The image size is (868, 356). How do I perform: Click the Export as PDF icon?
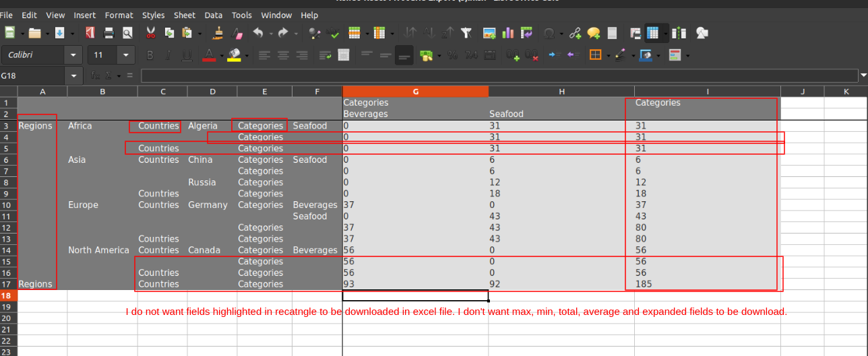(90, 33)
